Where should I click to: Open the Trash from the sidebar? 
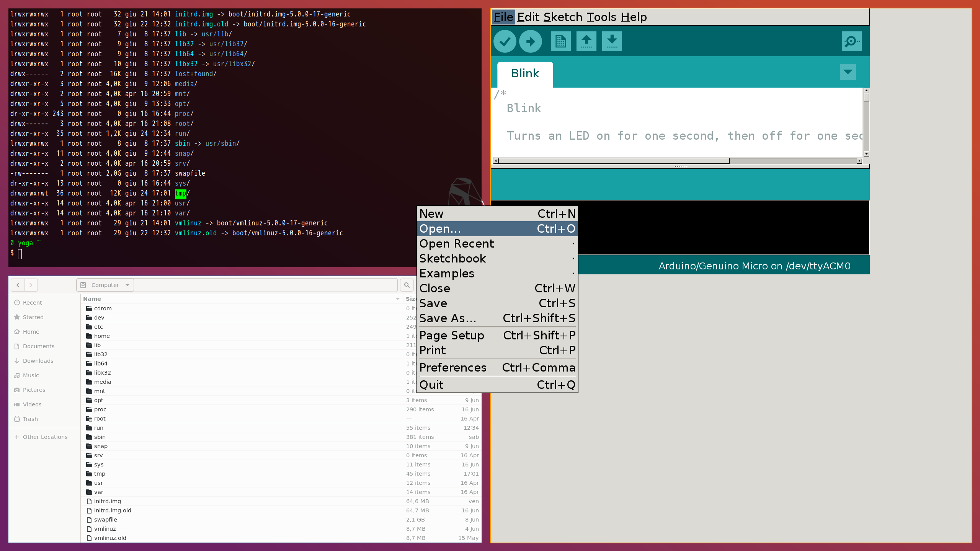30,419
